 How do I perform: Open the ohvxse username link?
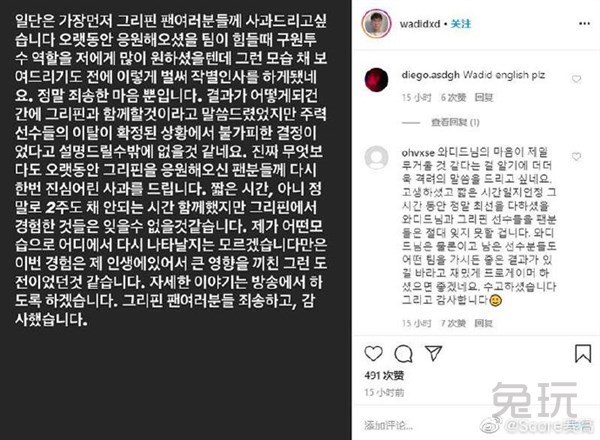[x=418, y=153]
